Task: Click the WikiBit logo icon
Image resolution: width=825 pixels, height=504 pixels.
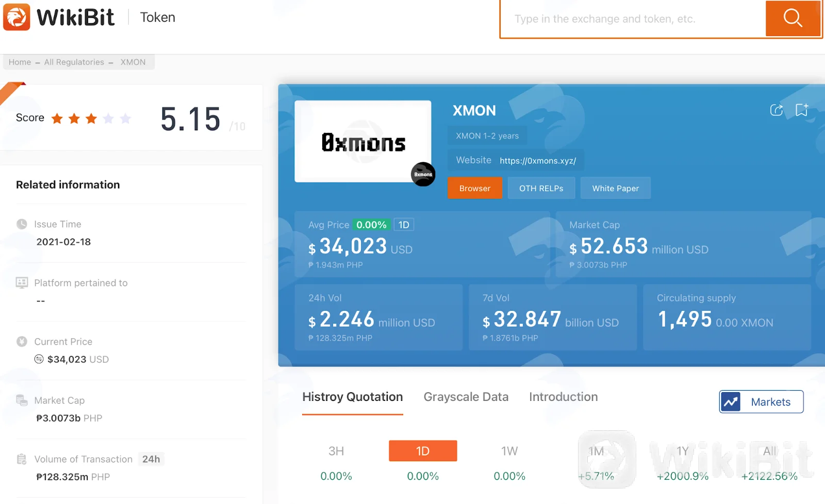Action: click(x=16, y=17)
